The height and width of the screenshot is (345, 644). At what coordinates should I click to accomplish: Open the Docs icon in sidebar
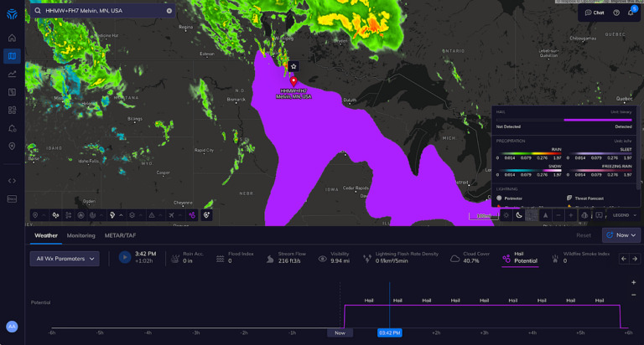pyautogui.click(x=12, y=199)
